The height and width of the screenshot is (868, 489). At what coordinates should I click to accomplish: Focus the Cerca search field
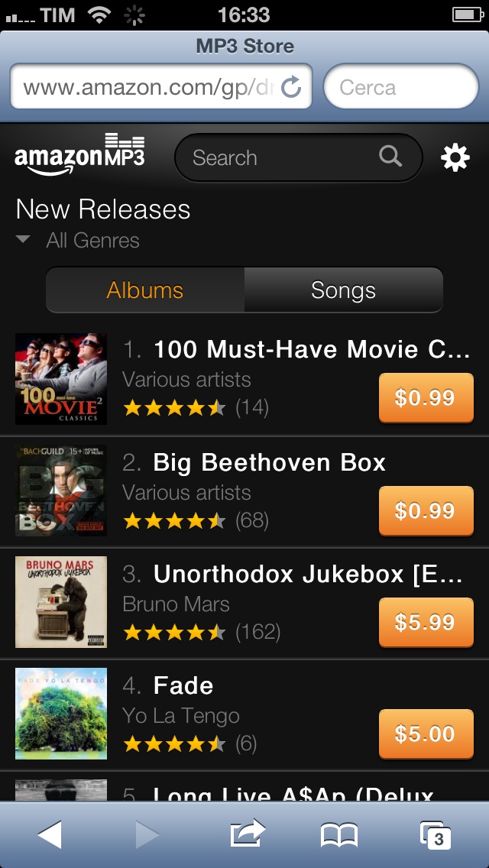pos(401,87)
